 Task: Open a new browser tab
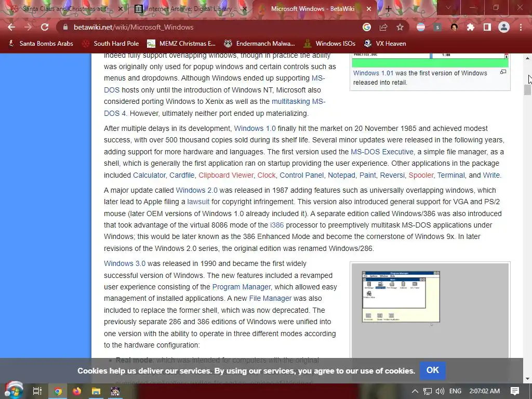click(388, 9)
